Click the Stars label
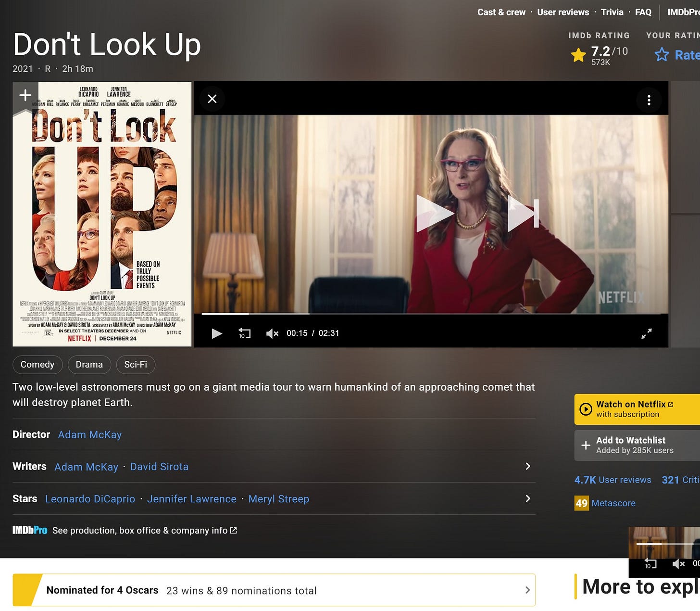This screenshot has width=700, height=611. (x=25, y=499)
